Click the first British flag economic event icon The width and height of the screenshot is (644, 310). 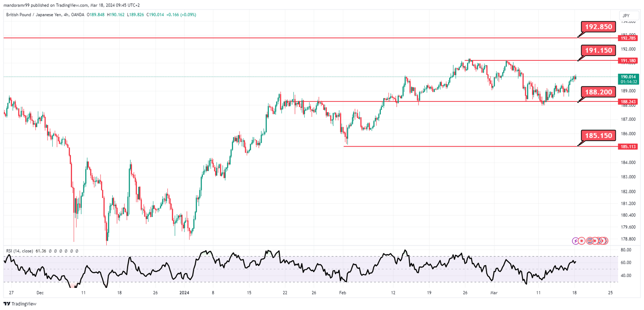tap(590, 241)
